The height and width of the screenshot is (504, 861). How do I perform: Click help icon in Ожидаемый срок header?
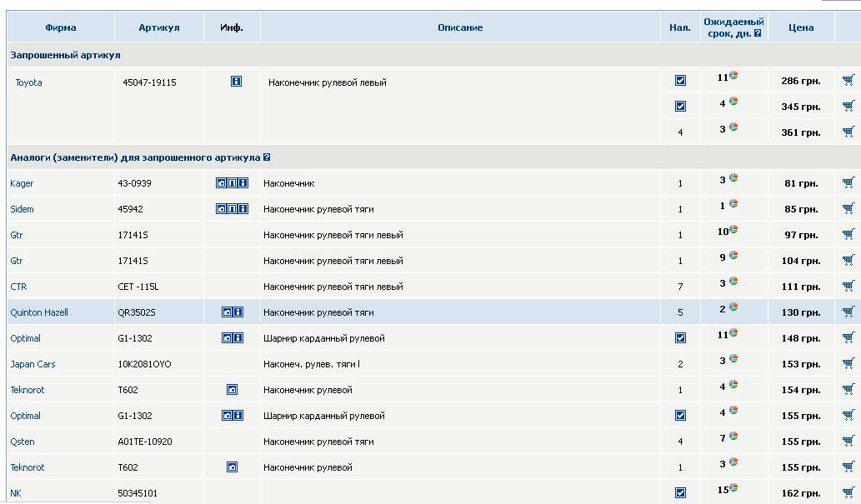click(758, 33)
